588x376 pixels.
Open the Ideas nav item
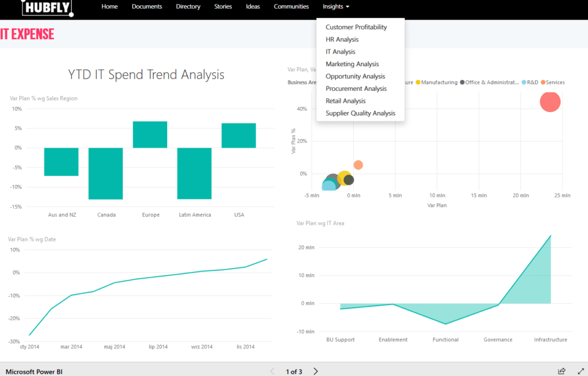253,6
